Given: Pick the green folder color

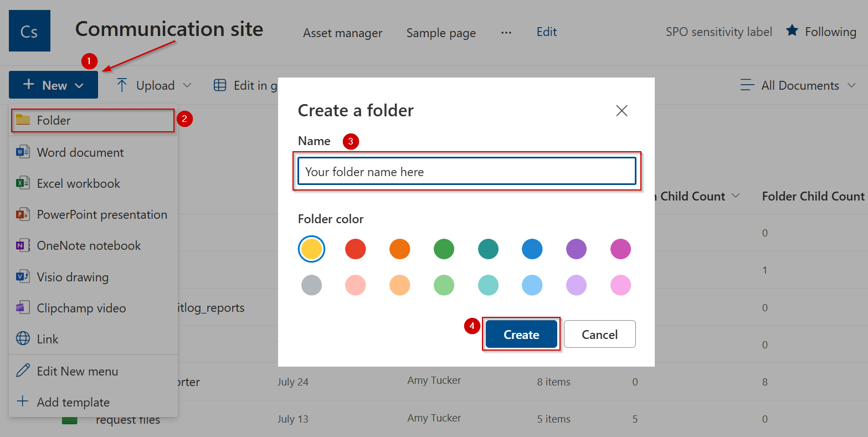Looking at the screenshot, I should pos(444,249).
